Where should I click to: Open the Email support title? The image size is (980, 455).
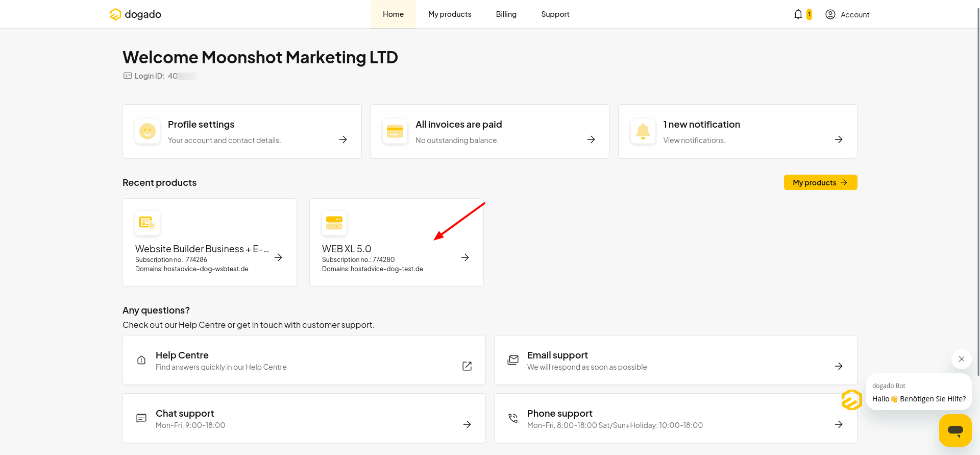[557, 355]
